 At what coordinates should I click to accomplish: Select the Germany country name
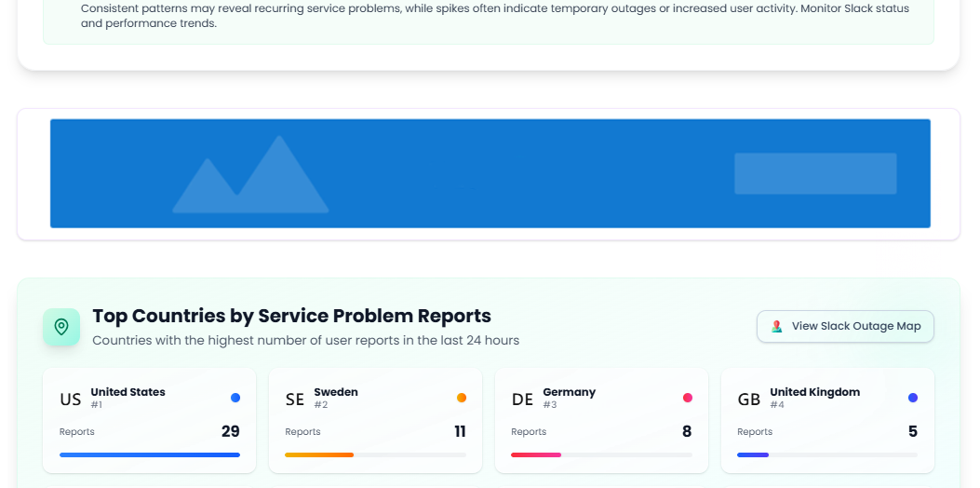570,392
